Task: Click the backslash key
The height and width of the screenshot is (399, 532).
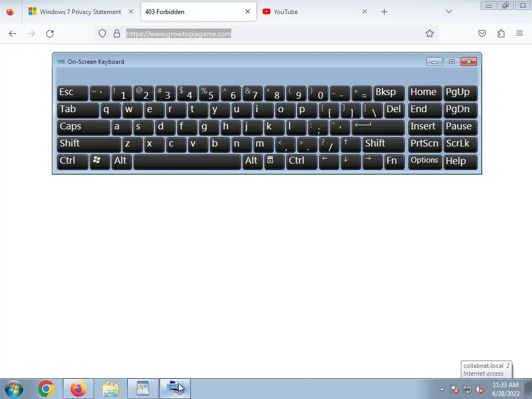Action: [x=373, y=110]
